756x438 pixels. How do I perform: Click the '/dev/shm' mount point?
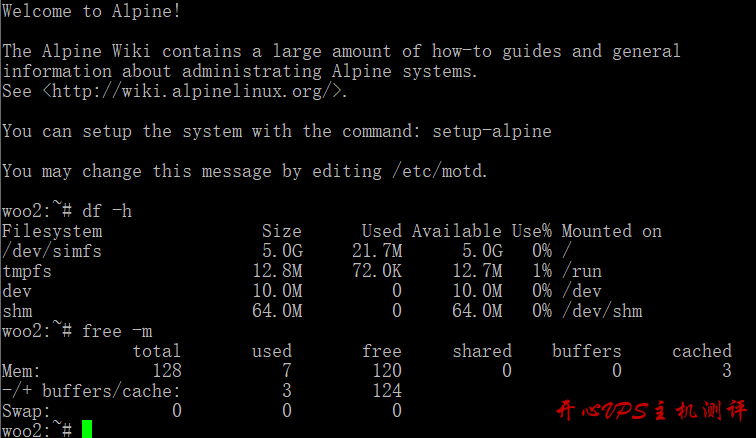[602, 311]
